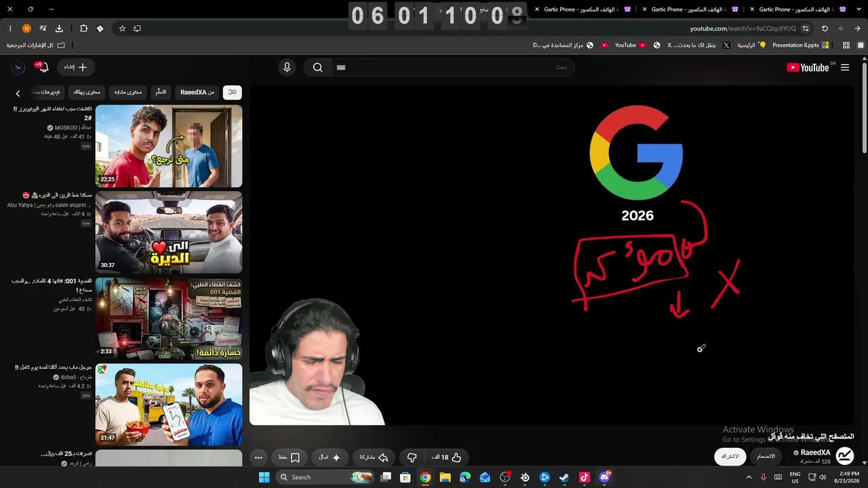Open the all bookmarks folder كل الإشارات المرجعية
The height and width of the screenshot is (488, 868).
(36, 45)
